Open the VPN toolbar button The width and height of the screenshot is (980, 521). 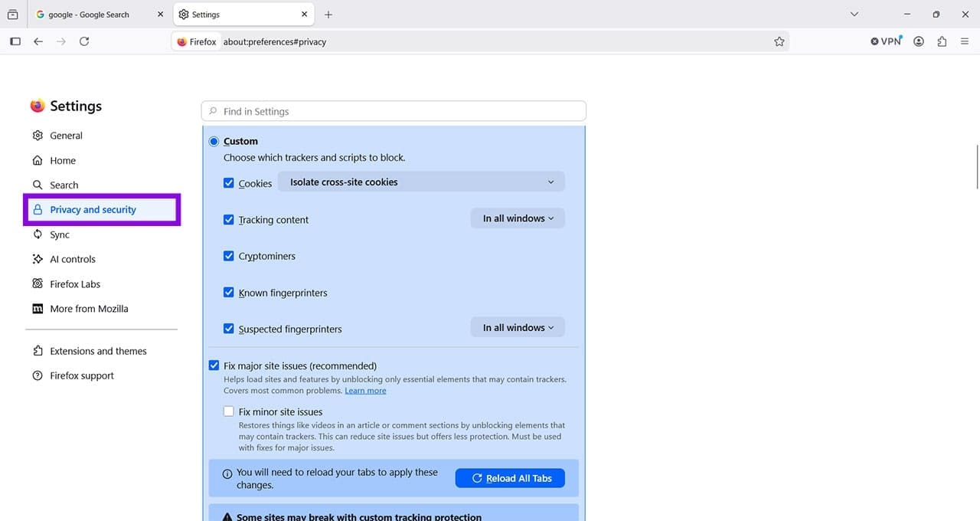pyautogui.click(x=887, y=41)
